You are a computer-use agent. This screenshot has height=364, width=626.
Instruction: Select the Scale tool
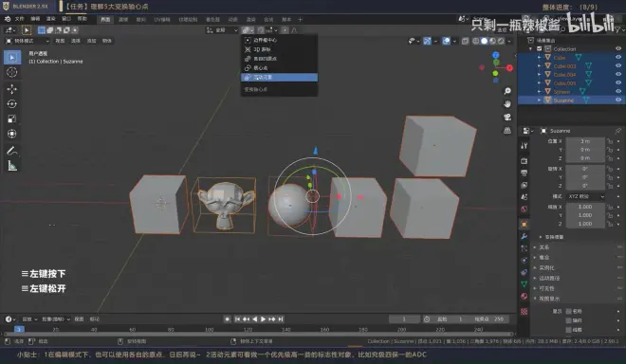pos(12,118)
